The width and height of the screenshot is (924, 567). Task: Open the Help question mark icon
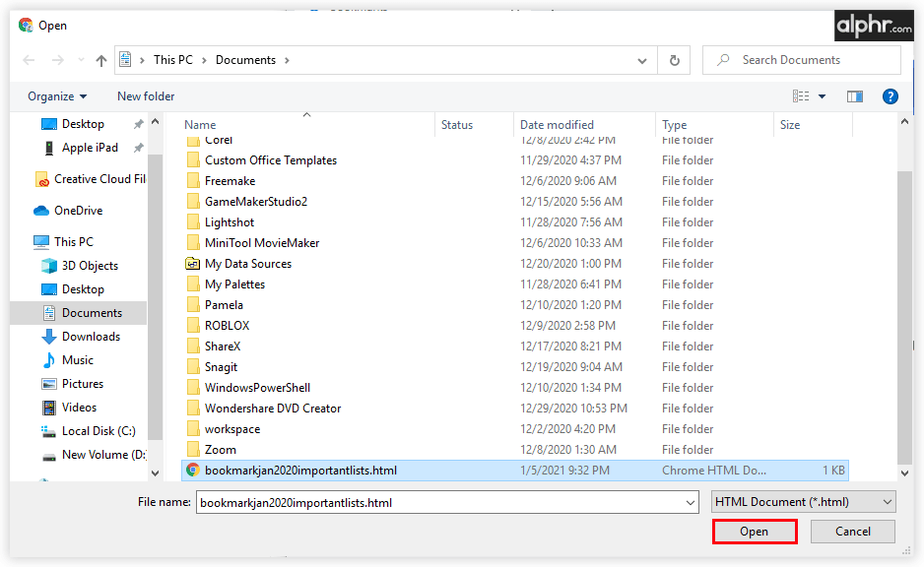click(891, 95)
